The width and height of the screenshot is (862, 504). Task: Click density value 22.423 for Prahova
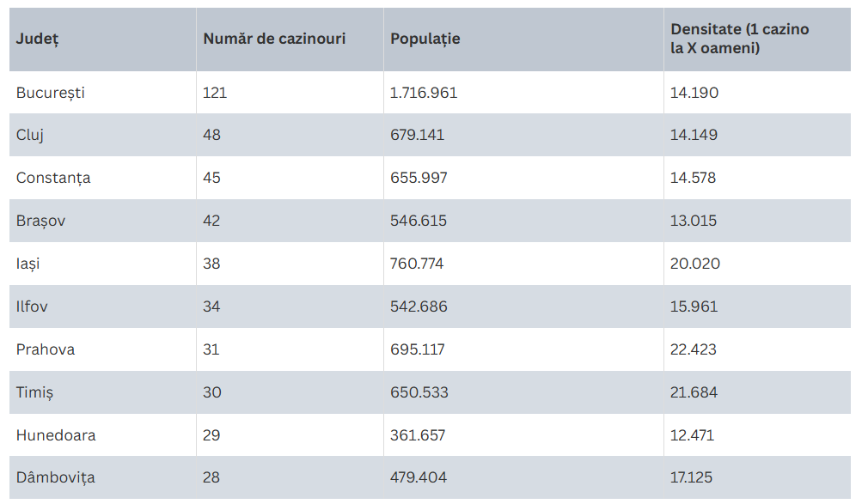click(694, 349)
